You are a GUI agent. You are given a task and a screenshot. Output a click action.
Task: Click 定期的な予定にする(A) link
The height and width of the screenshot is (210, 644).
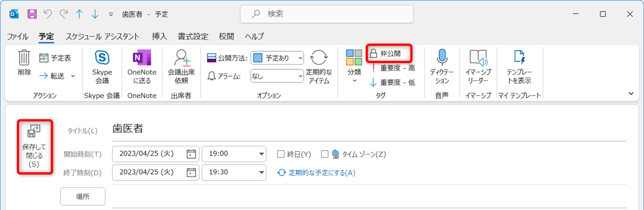[x=321, y=173]
